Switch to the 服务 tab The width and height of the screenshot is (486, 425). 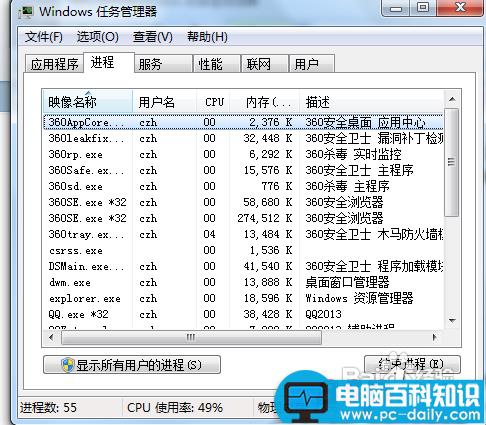coord(164,64)
